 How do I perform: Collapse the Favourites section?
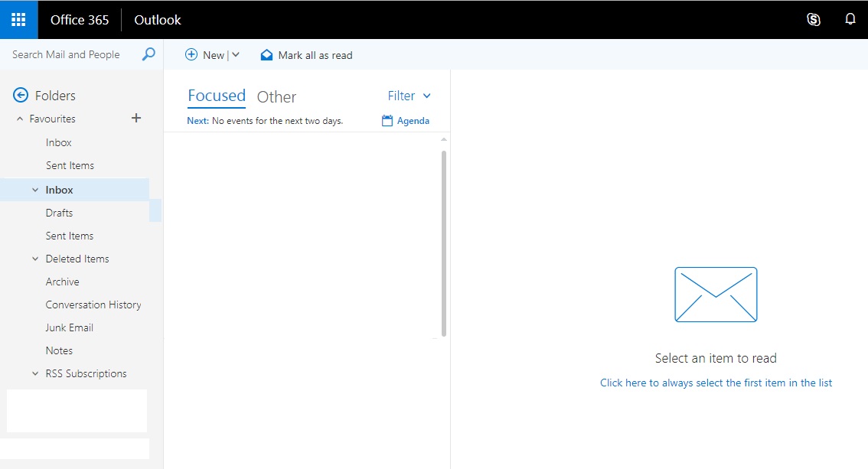[20, 119]
